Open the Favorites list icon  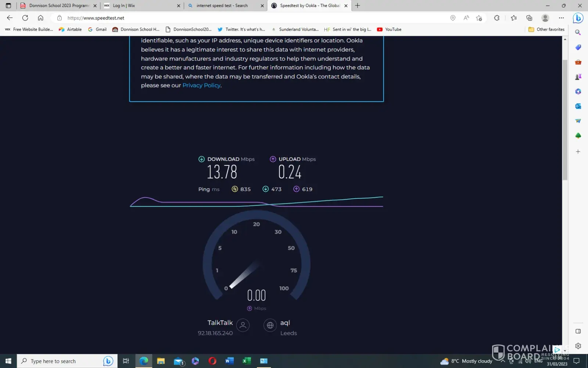(x=514, y=18)
